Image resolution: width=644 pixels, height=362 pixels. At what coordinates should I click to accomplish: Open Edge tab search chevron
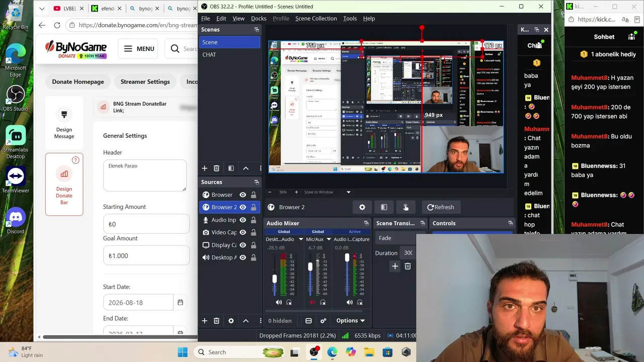(x=42, y=9)
